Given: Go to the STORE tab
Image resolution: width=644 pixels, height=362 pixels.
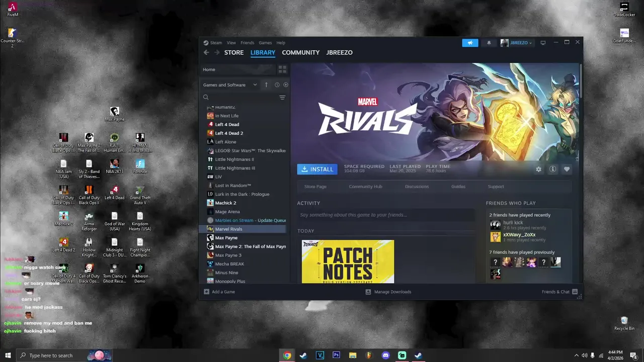Looking at the screenshot, I should pyautogui.click(x=234, y=52).
